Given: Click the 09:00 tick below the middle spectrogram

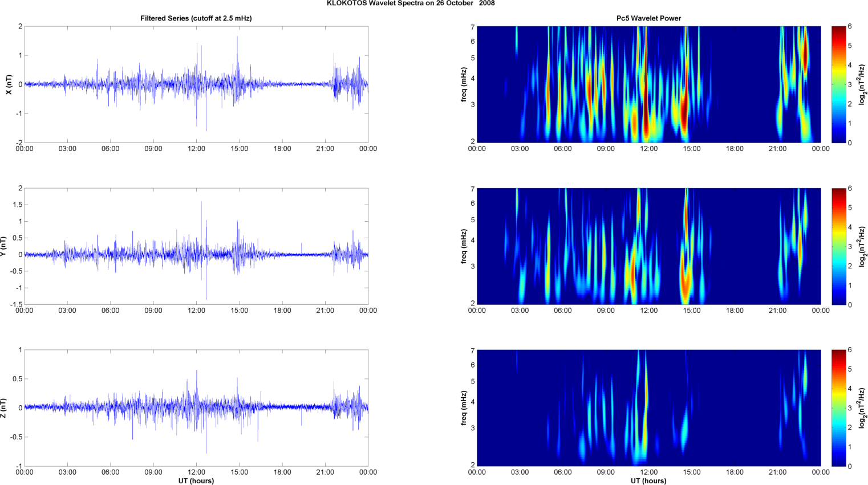Looking at the screenshot, I should (606, 311).
